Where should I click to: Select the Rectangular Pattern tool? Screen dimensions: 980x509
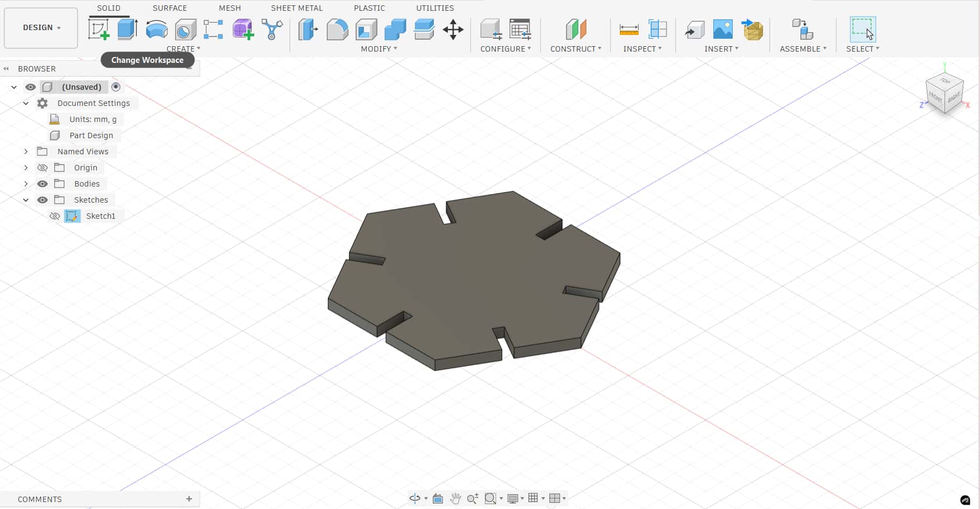tap(213, 29)
